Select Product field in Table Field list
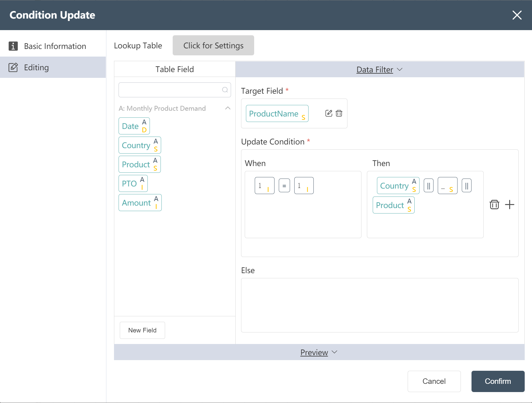Image resolution: width=532 pixels, height=403 pixels. tap(140, 164)
